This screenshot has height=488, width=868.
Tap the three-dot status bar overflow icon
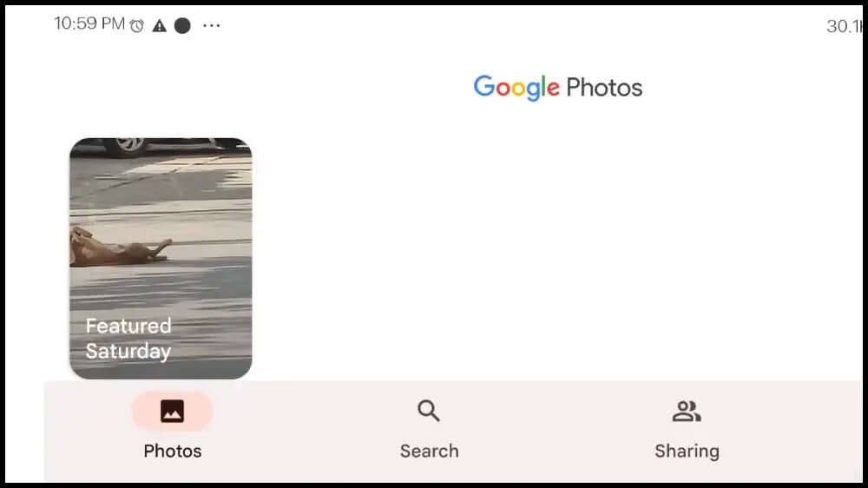(212, 25)
